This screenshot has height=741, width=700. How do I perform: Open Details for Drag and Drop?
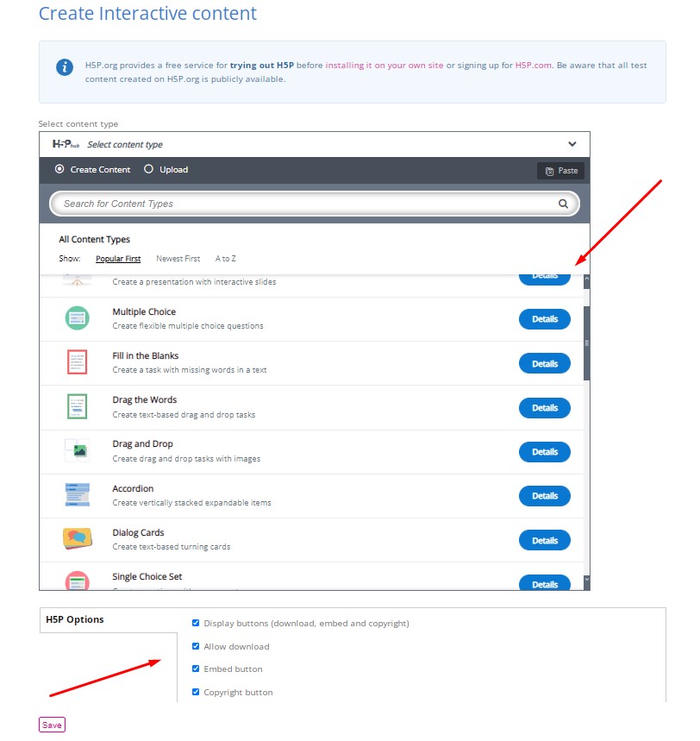click(545, 452)
